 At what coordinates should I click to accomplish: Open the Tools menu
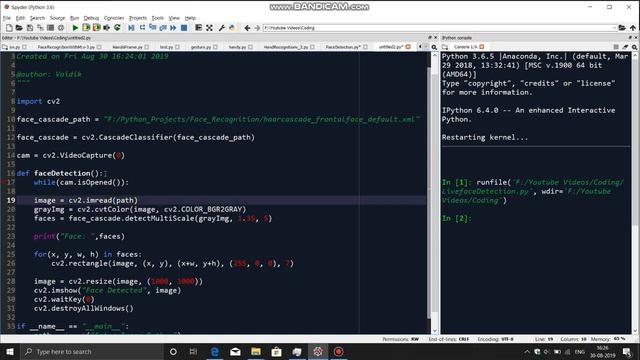pos(158,18)
